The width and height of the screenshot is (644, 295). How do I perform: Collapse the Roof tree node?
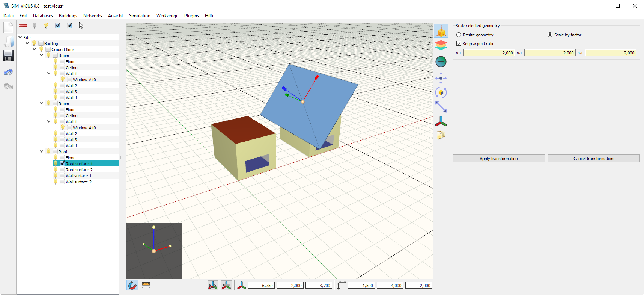click(x=41, y=151)
